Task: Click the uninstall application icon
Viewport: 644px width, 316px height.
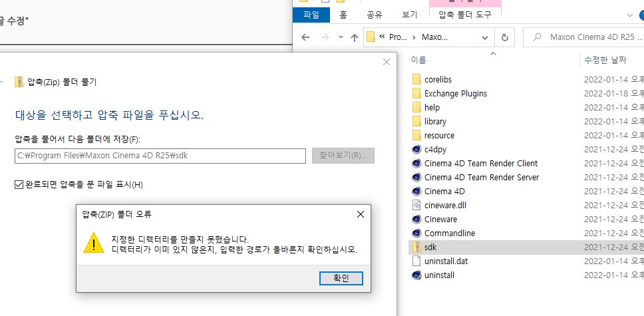Action: tap(416, 275)
